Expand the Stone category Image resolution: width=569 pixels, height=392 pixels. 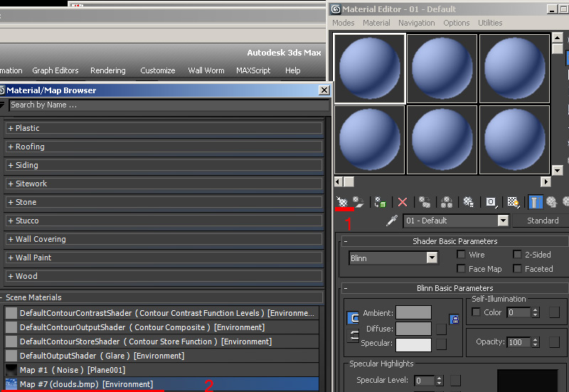tap(164, 202)
